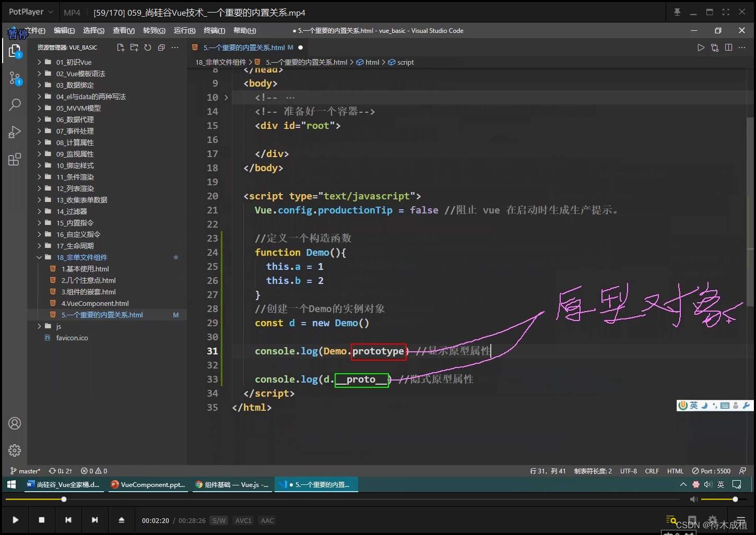The width and height of the screenshot is (756, 535).
Task: Open the 选择(S) menu
Action: (93, 31)
